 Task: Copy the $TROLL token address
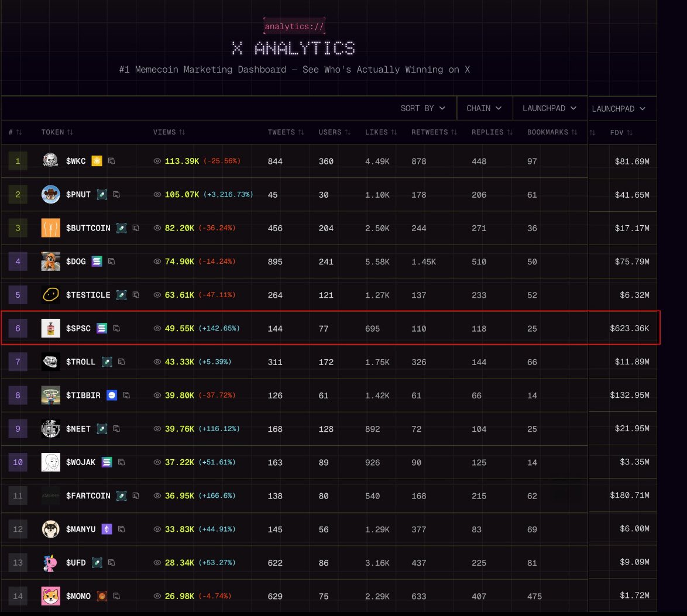(121, 362)
